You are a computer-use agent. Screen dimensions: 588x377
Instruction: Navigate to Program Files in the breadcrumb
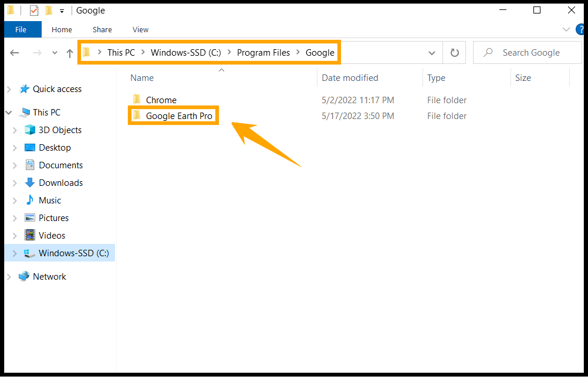pyautogui.click(x=263, y=52)
